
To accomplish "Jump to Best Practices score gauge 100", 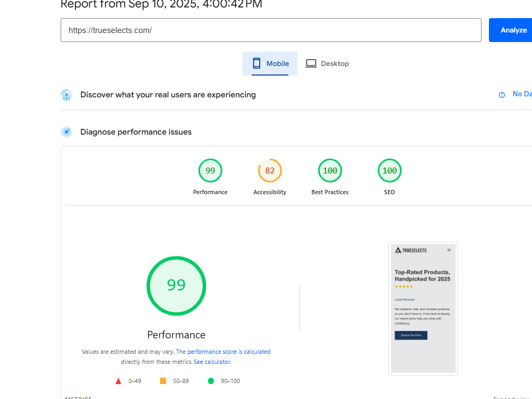I will [330, 171].
